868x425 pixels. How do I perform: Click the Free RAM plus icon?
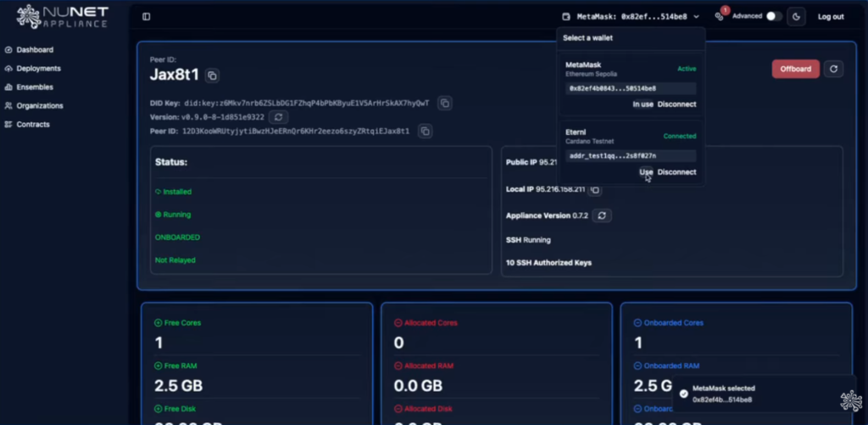click(159, 366)
